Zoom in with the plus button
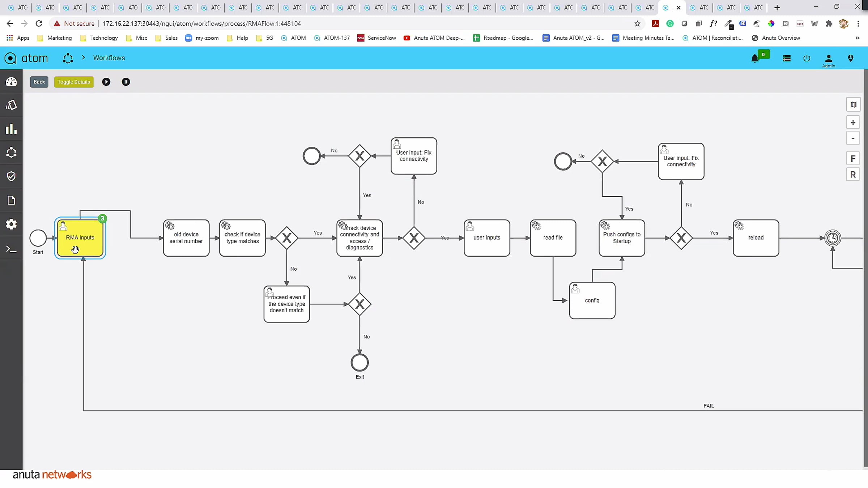 (853, 123)
